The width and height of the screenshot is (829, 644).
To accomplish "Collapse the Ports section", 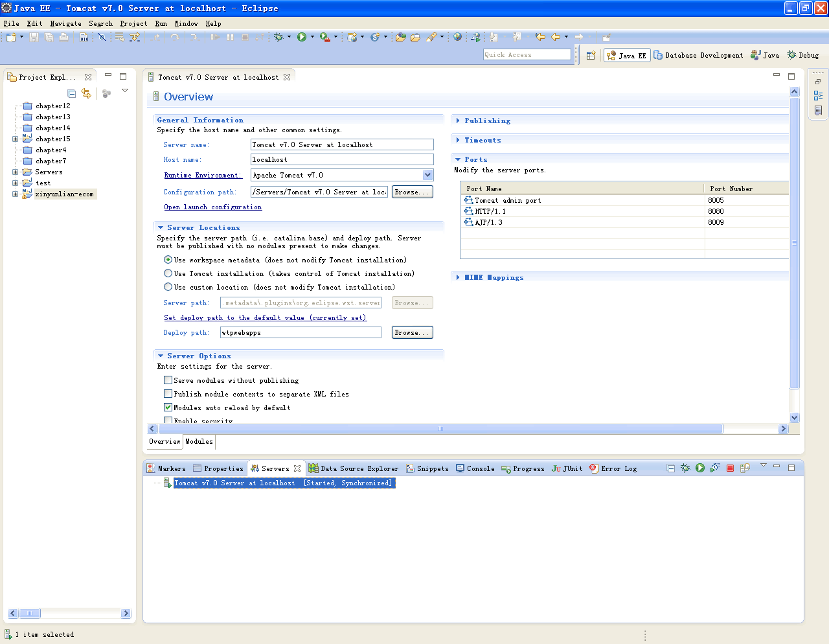I will click(x=458, y=159).
